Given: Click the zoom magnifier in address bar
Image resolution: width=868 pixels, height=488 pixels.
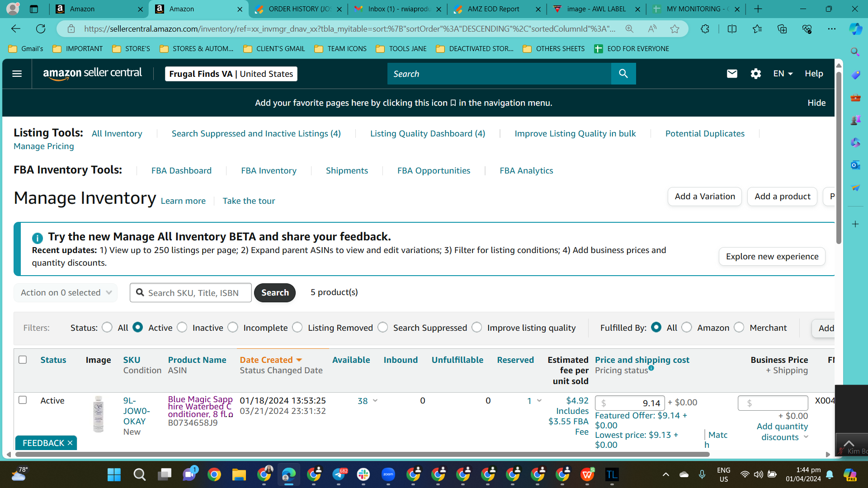Looking at the screenshot, I should (x=629, y=29).
